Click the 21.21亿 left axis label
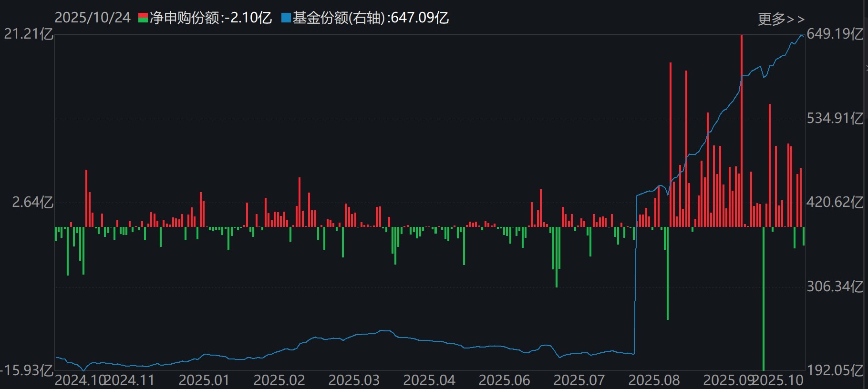 point(29,34)
